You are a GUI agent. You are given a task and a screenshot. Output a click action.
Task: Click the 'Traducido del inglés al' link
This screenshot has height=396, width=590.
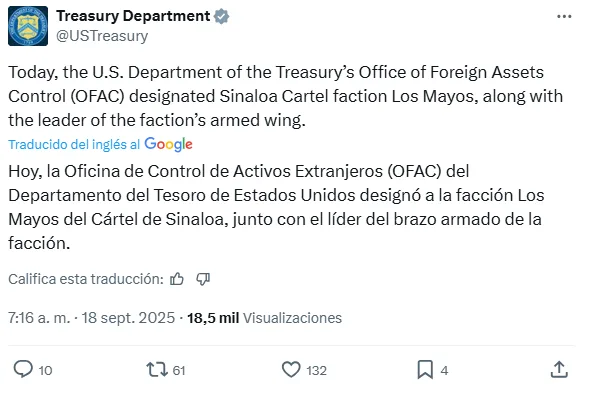point(74,145)
